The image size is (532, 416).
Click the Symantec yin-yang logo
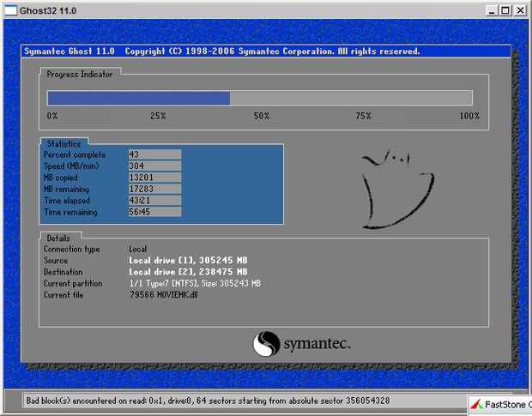[x=266, y=344]
